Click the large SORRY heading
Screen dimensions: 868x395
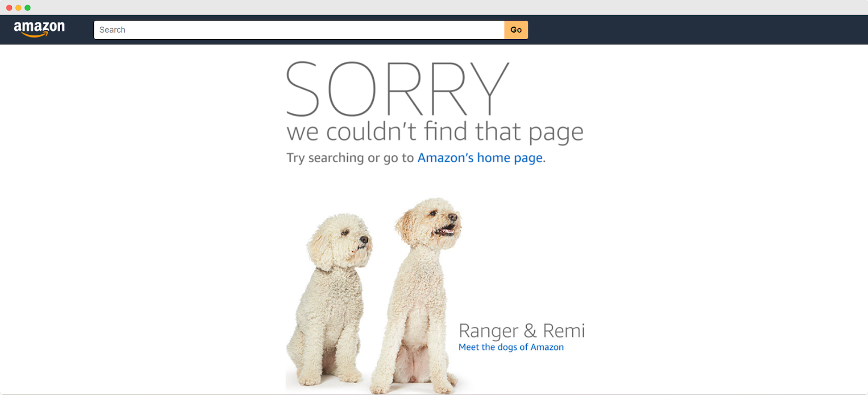pyautogui.click(x=398, y=88)
